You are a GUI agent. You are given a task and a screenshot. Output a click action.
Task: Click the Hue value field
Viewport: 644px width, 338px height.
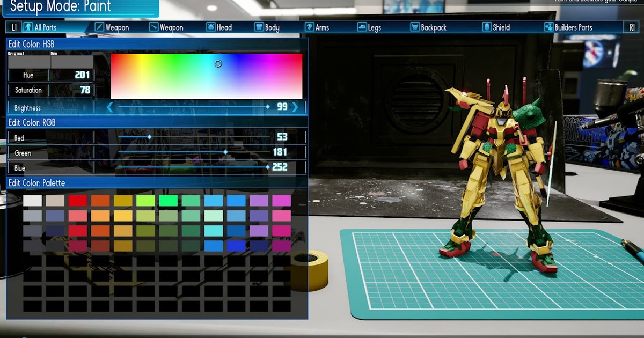[x=72, y=75]
